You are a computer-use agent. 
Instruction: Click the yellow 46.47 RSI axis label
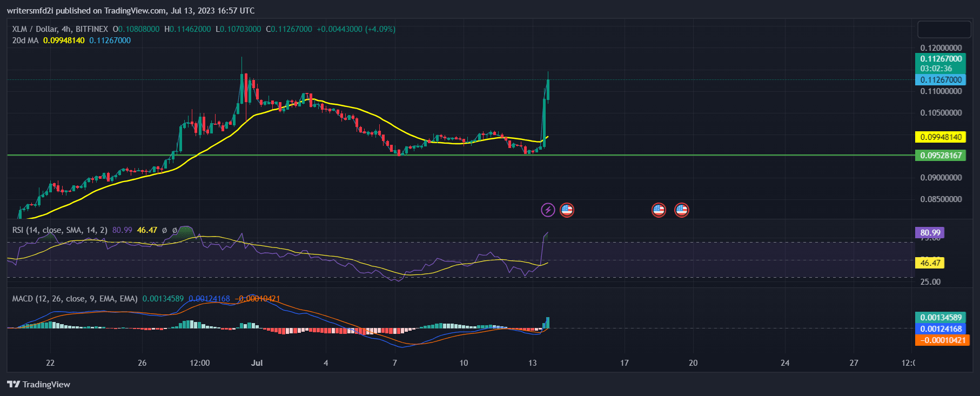pyautogui.click(x=930, y=263)
